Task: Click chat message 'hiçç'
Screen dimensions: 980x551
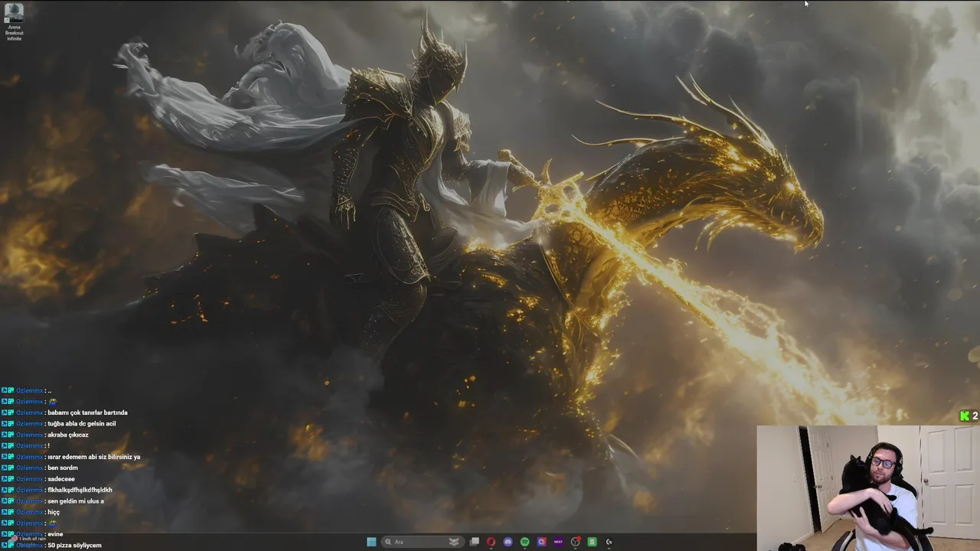Action: pyautogui.click(x=54, y=512)
